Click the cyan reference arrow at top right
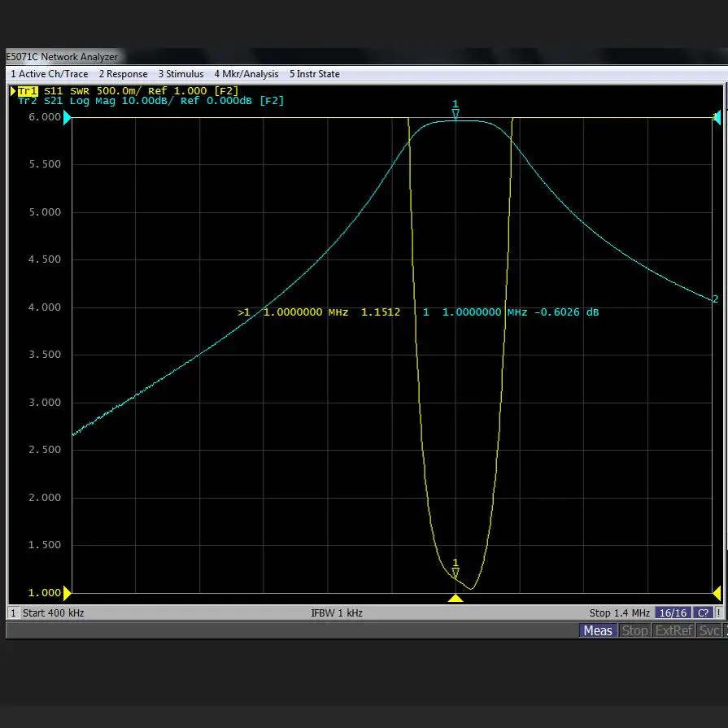The height and width of the screenshot is (728, 728). 717,117
